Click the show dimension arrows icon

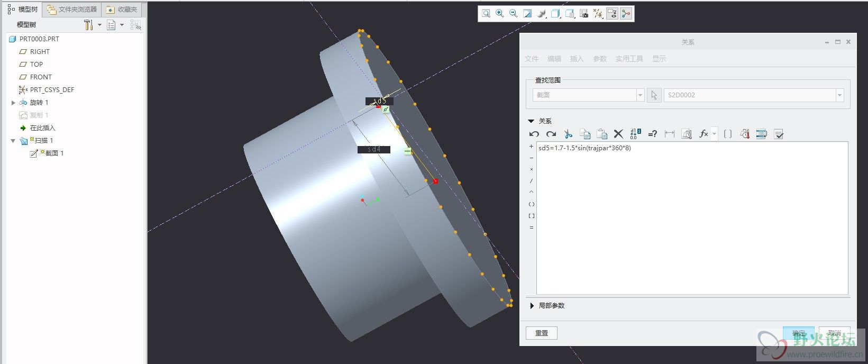(670, 134)
